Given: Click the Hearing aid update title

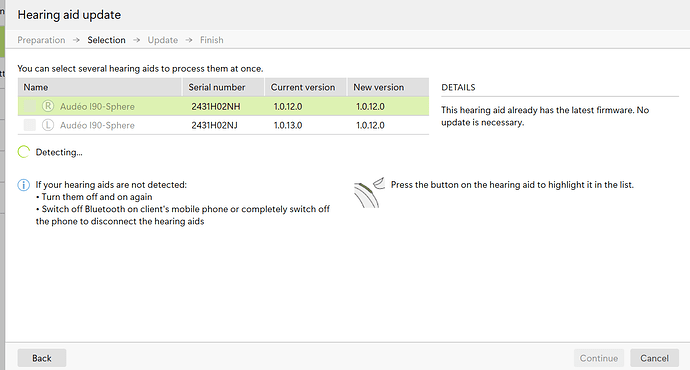Looking at the screenshot, I should click(x=69, y=15).
